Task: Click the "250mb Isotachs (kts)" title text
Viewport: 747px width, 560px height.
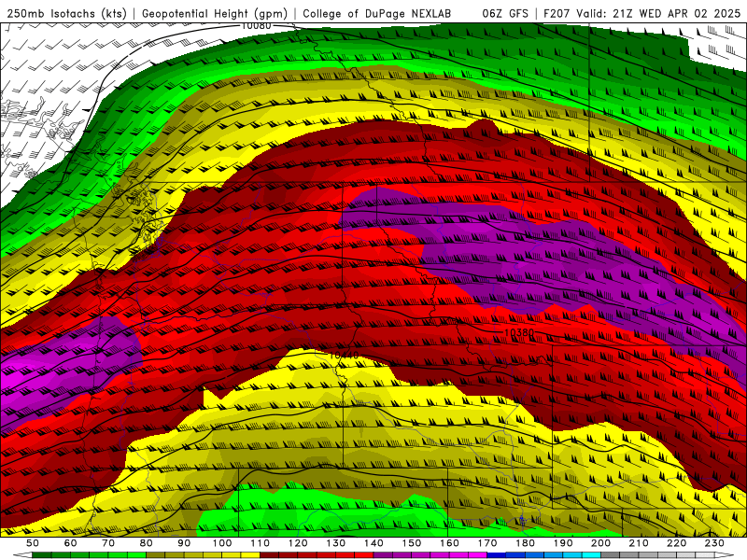Action: pos(66,13)
